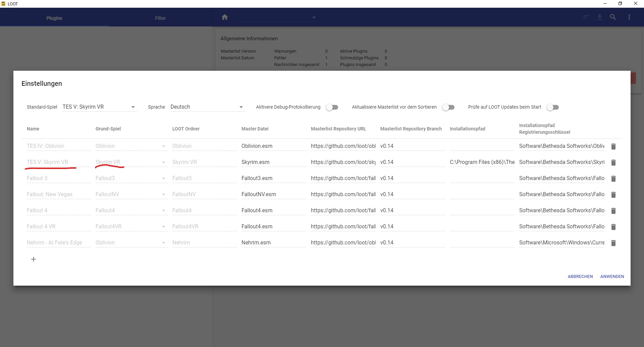The height and width of the screenshot is (347, 644).
Task: Delete the Nehrim - At Fate's Edge entry
Action: 613,243
